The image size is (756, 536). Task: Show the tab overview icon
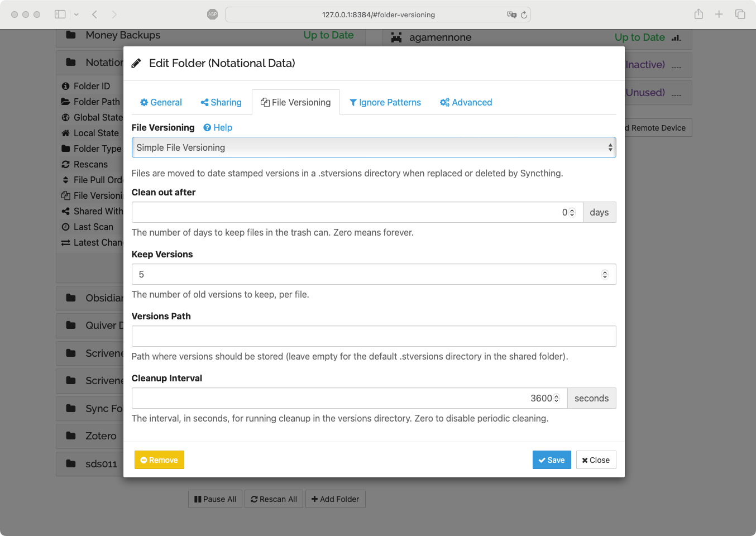(x=740, y=15)
